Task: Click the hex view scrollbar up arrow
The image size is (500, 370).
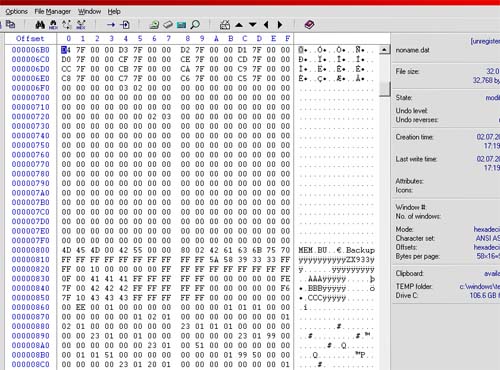Action: (x=384, y=50)
